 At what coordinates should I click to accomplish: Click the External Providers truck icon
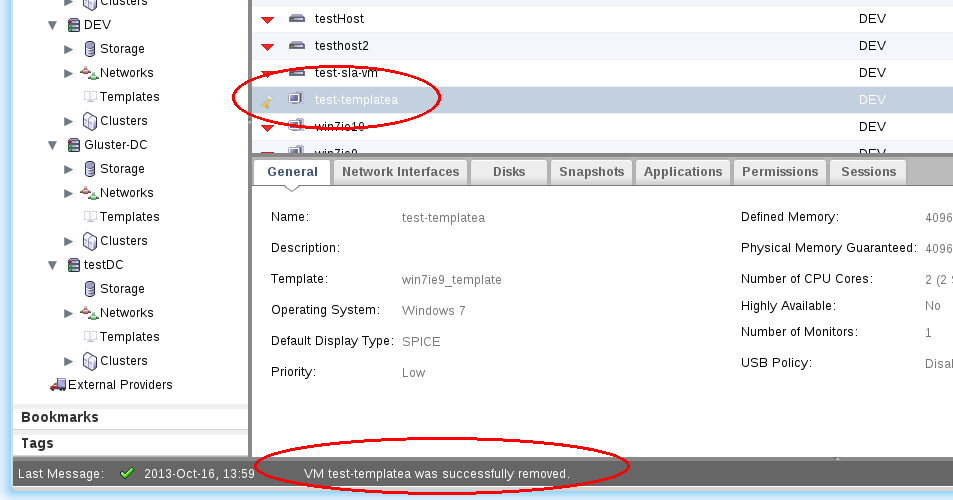click(58, 385)
